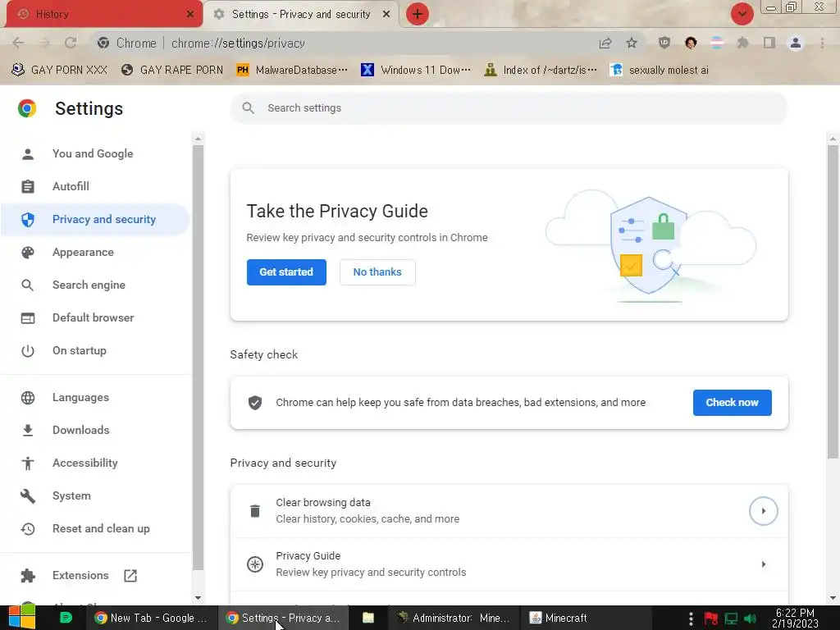Viewport: 840px width, 630px height.
Task: Run Safety check with Check now
Action: pyautogui.click(x=733, y=403)
